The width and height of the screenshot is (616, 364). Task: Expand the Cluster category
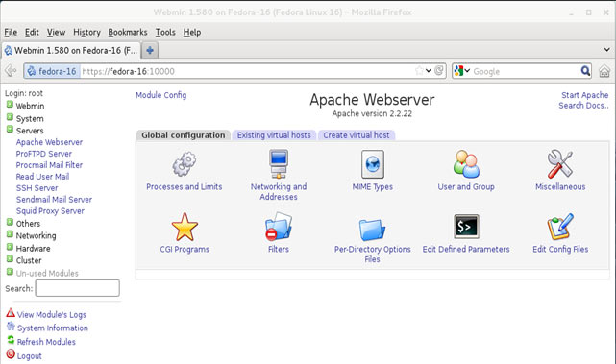click(10, 259)
